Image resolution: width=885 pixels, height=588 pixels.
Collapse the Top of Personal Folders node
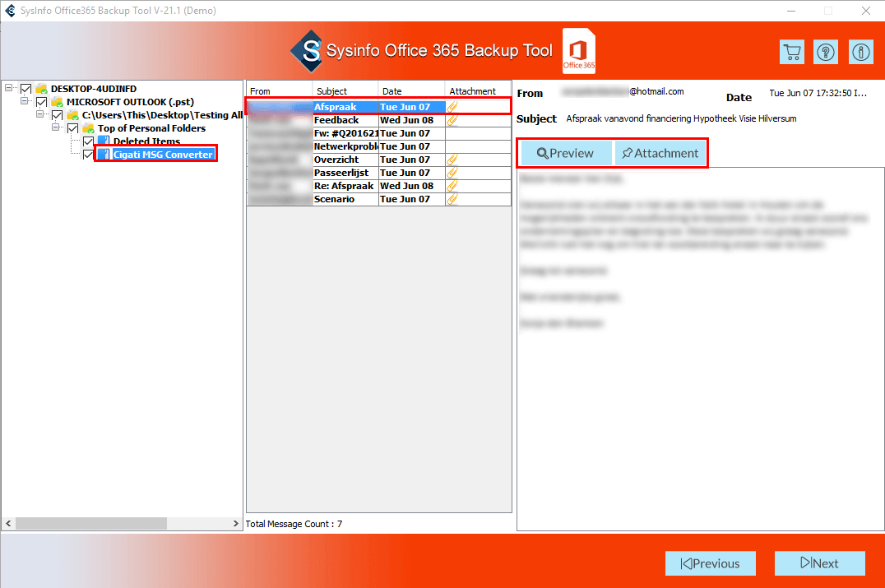[x=57, y=128]
